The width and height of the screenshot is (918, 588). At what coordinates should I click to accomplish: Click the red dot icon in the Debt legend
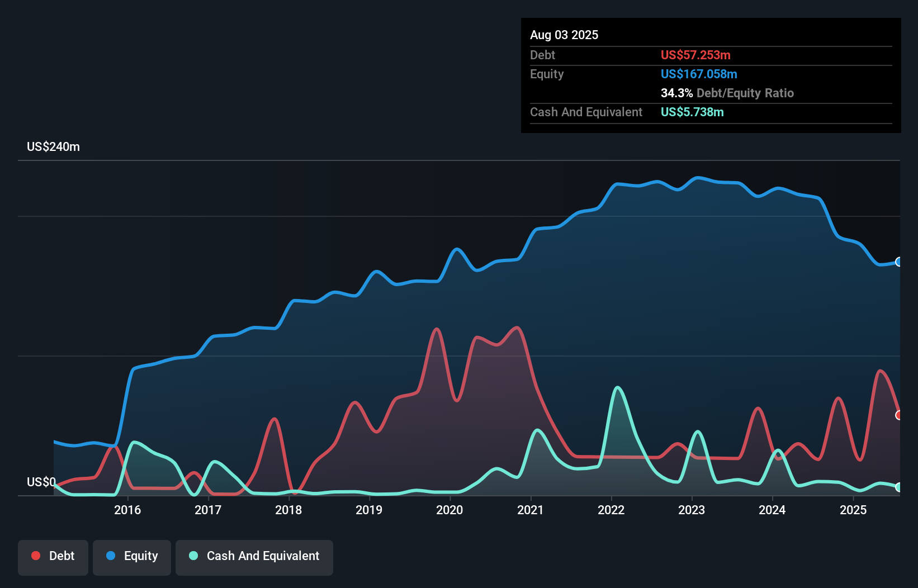coord(35,555)
